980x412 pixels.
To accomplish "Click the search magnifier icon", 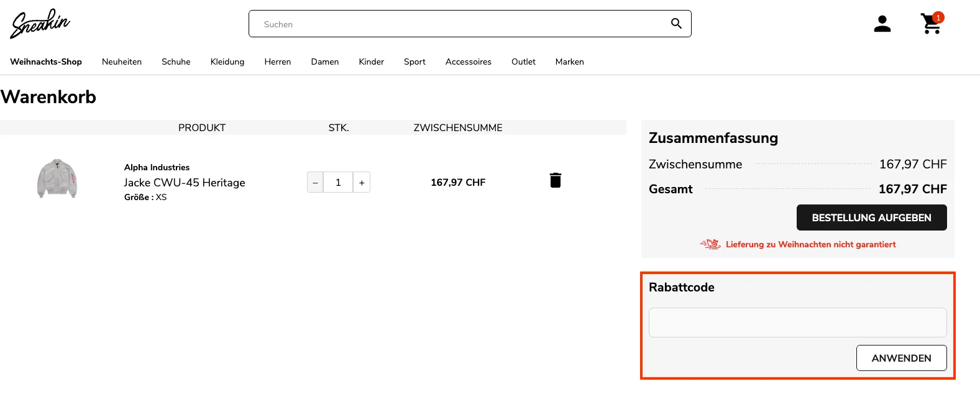I will pyautogui.click(x=676, y=24).
